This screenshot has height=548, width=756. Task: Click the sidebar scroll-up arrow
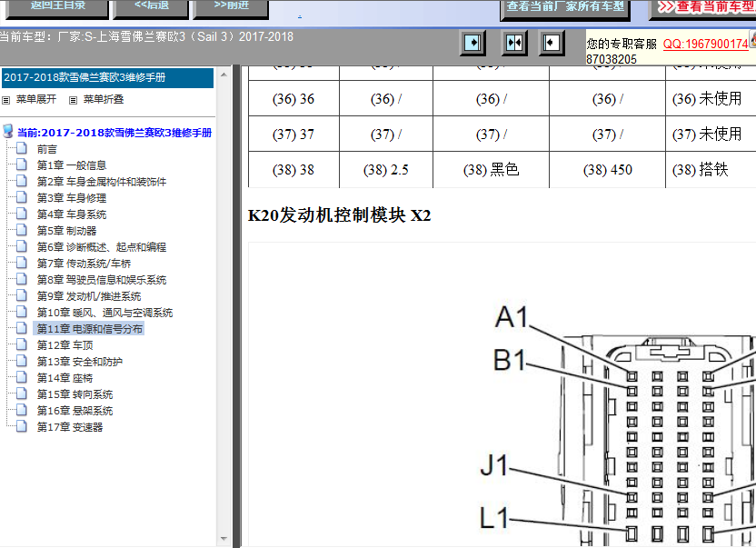(x=224, y=75)
